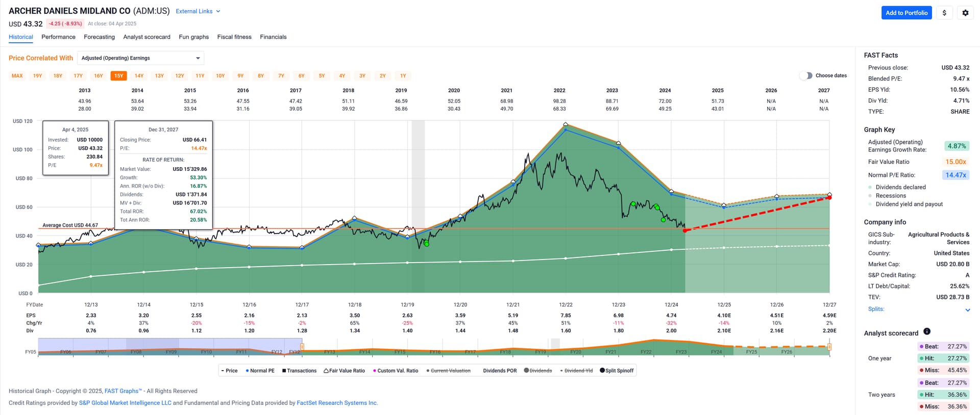The width and height of the screenshot is (980, 415).
Task: Switch on the Choose dates toggle
Action: 806,75
